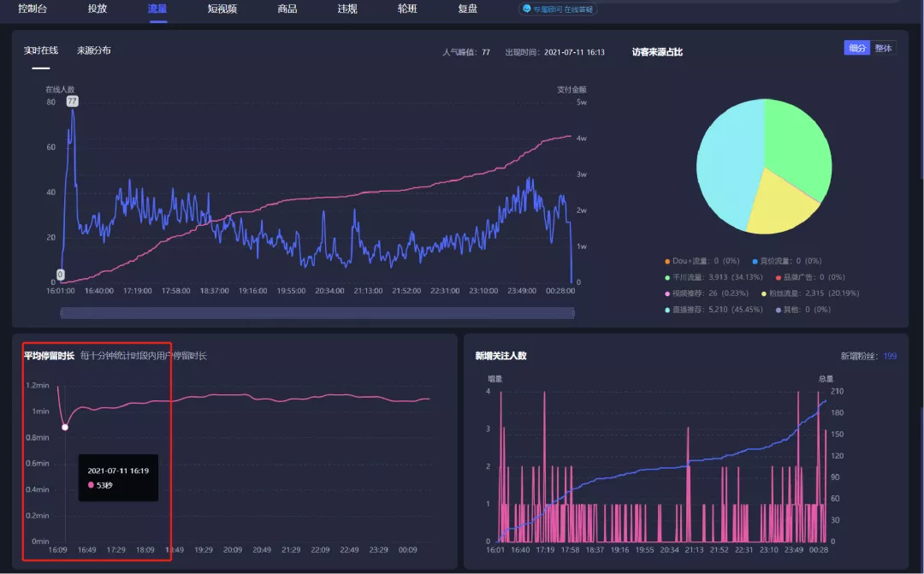Click the 16:19 data point on the dwell chart
Viewport: 924px width, 574px height.
(65, 427)
